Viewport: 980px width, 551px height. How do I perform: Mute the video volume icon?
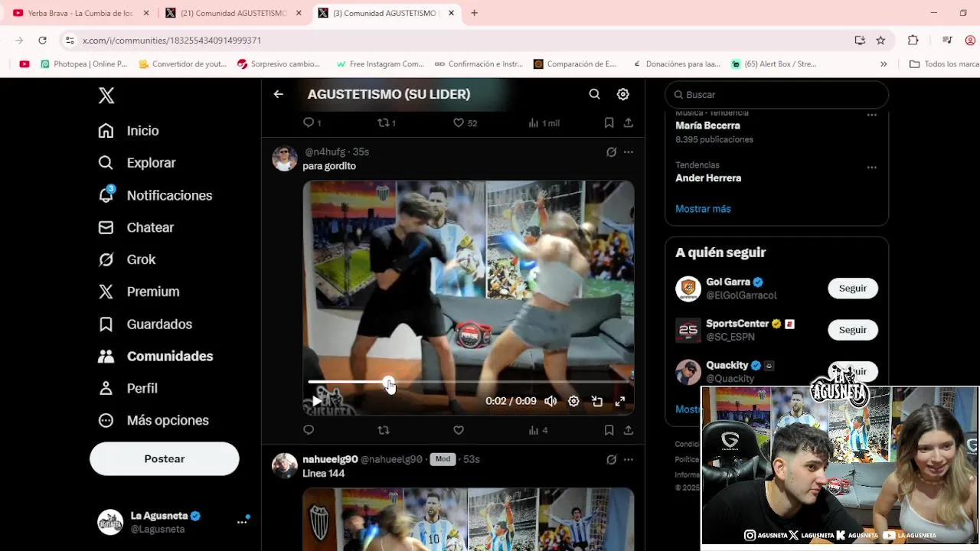pos(550,401)
